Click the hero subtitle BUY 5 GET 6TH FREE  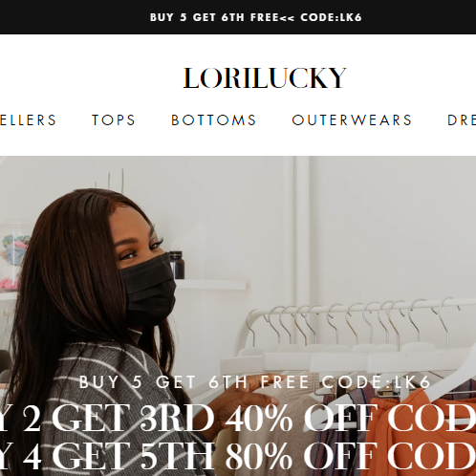point(194,381)
